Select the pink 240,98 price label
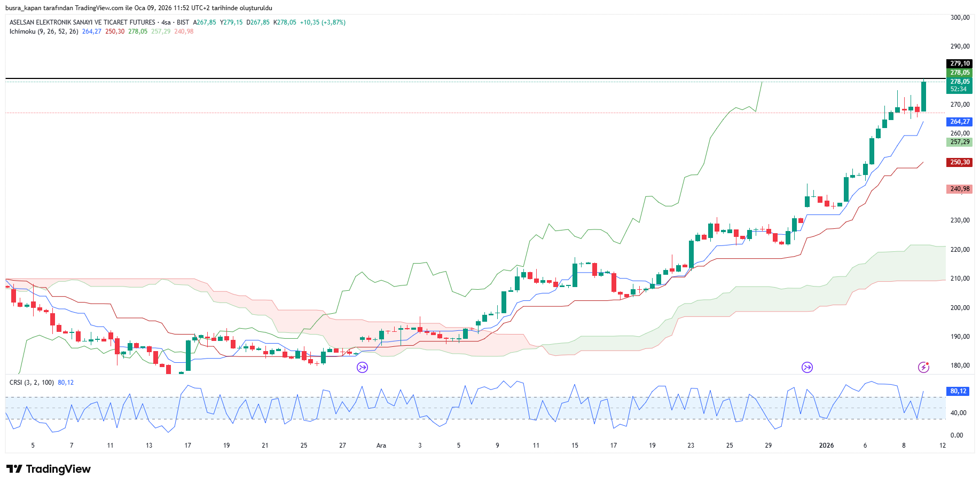 coord(959,189)
